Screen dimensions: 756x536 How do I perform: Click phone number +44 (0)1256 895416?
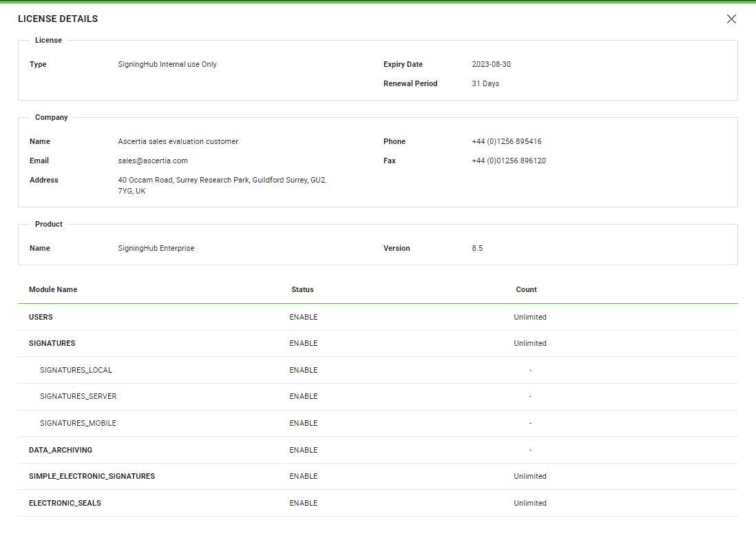[506, 141]
